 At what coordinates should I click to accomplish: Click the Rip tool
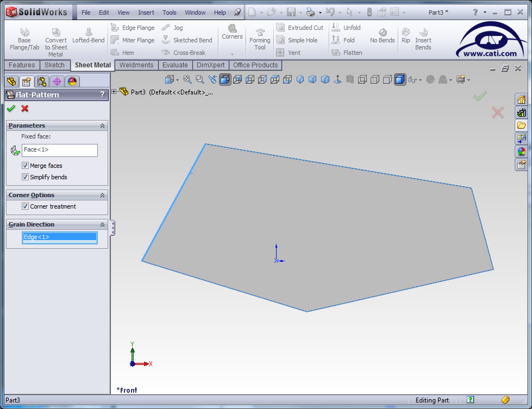(x=406, y=36)
